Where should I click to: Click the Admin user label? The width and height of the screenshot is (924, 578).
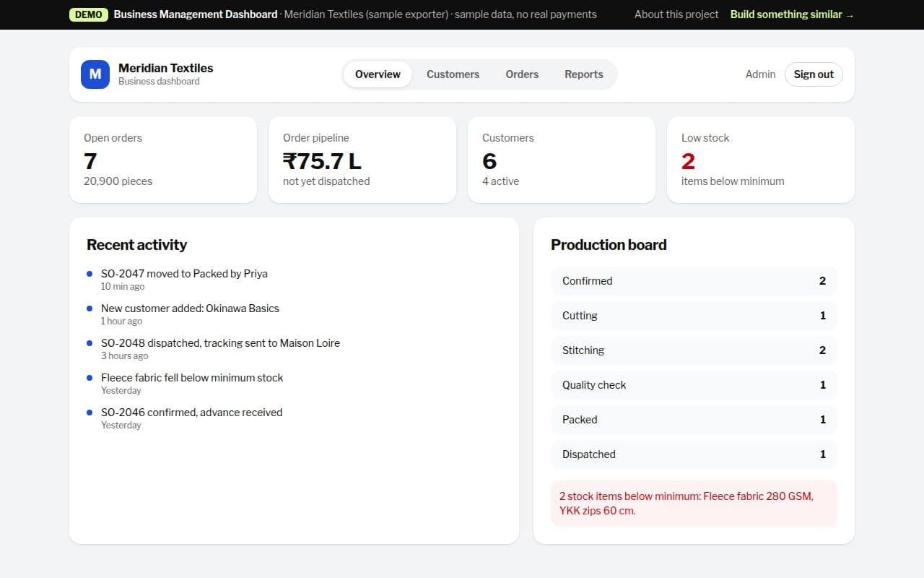point(760,74)
